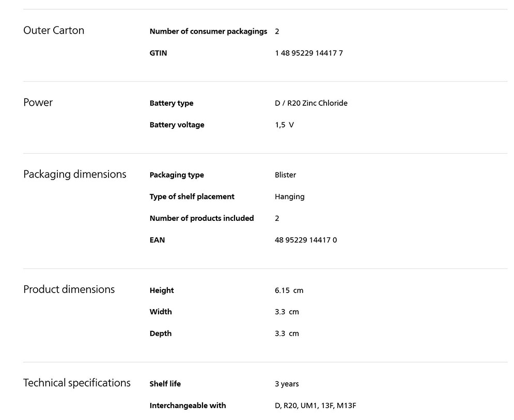Select the Power section heading

coord(38,102)
